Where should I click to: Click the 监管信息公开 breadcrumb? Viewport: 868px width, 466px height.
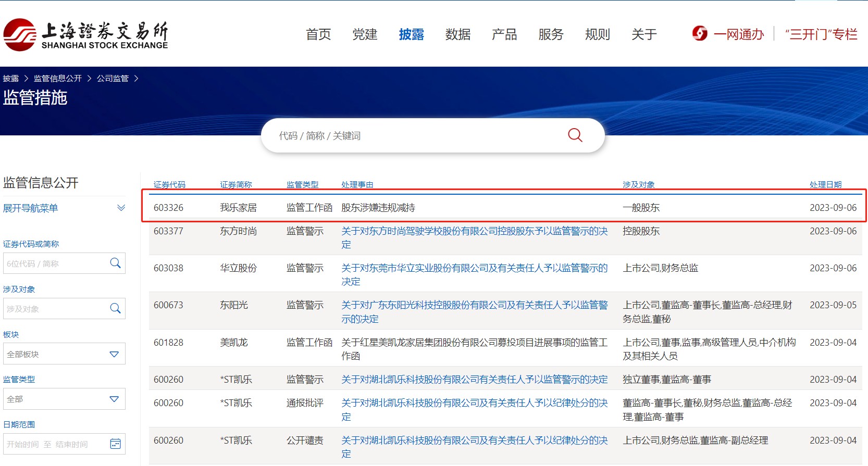(x=58, y=79)
